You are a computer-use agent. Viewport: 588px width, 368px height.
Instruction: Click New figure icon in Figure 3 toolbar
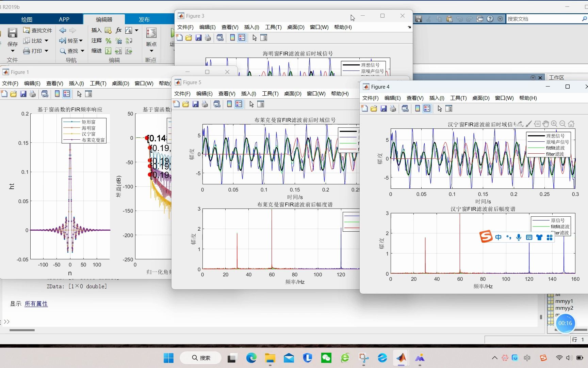coord(179,38)
